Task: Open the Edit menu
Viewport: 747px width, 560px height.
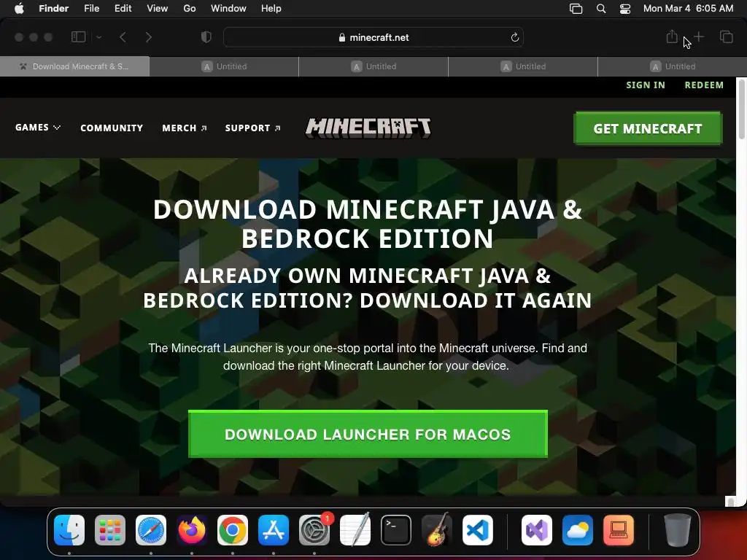Action: tap(123, 9)
